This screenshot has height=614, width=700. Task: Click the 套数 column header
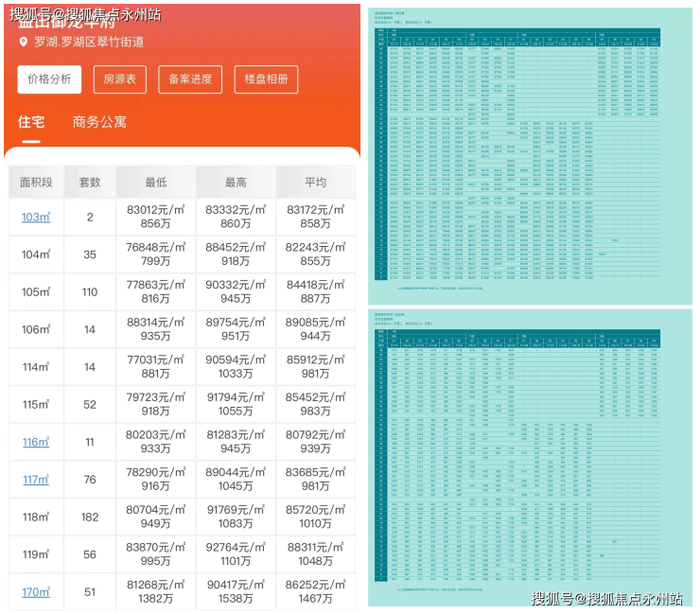(90, 183)
